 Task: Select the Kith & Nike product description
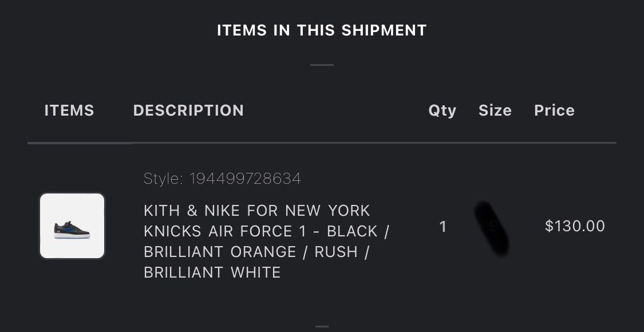266,242
